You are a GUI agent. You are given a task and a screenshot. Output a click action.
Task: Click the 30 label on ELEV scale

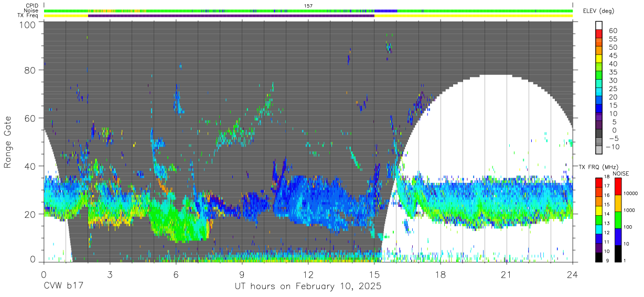click(613, 80)
